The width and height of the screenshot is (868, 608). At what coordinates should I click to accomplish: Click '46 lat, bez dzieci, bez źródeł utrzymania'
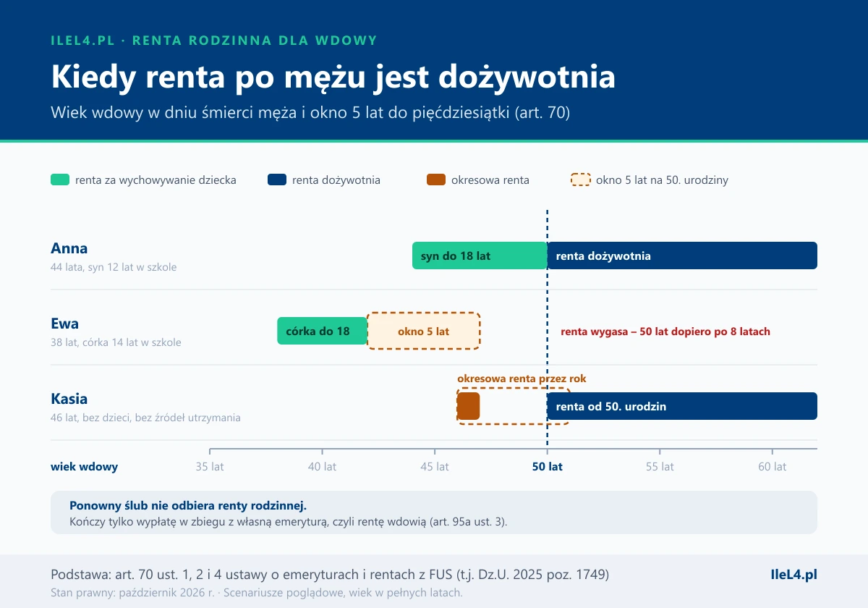coord(145,418)
